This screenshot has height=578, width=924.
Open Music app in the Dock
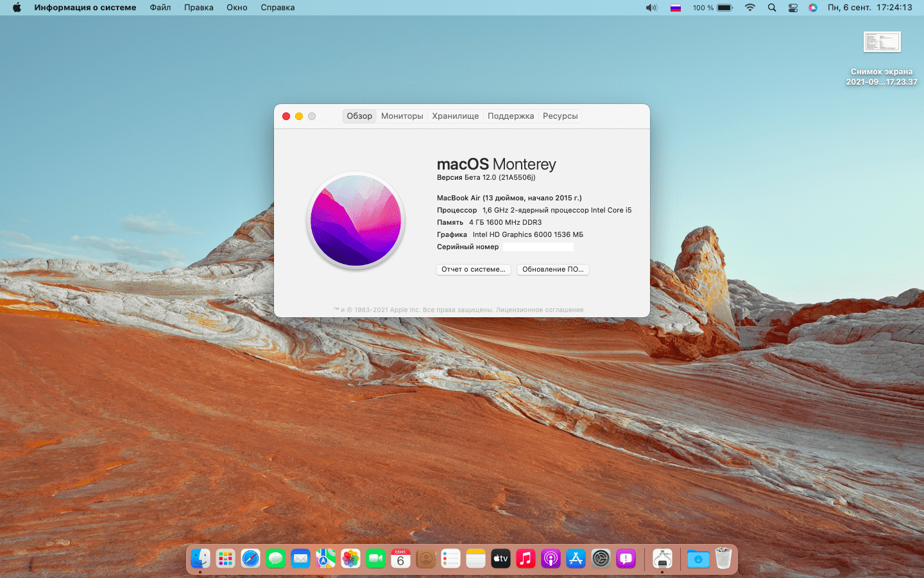point(526,559)
